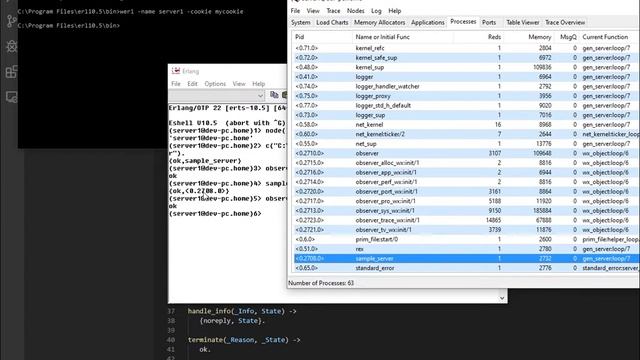Viewport: 640px width, 360px height.
Task: Select the kernel_refc process row
Action: [x=466, y=48]
